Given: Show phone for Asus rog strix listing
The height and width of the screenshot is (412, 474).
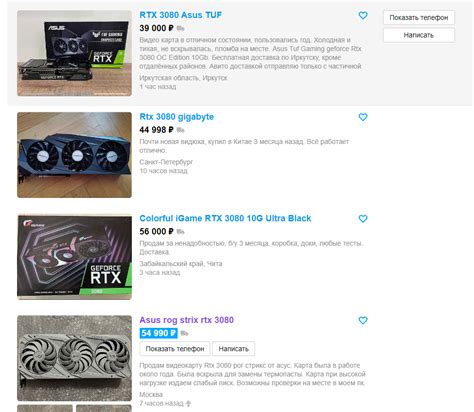Looking at the screenshot, I should point(175,349).
